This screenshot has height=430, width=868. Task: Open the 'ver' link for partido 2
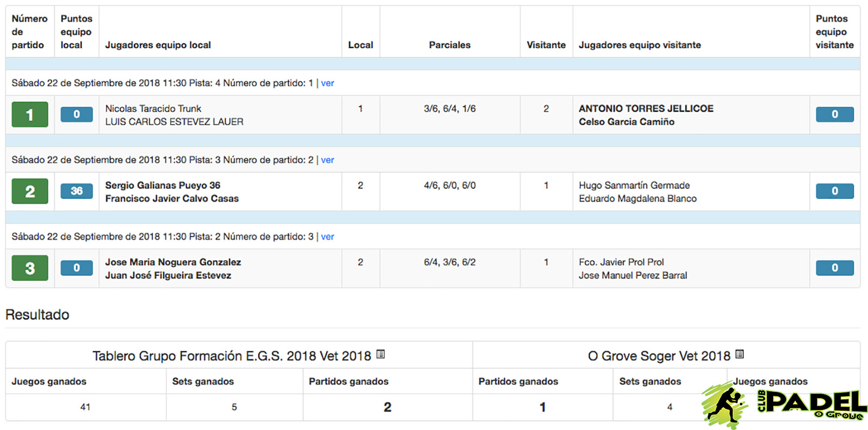tap(327, 160)
